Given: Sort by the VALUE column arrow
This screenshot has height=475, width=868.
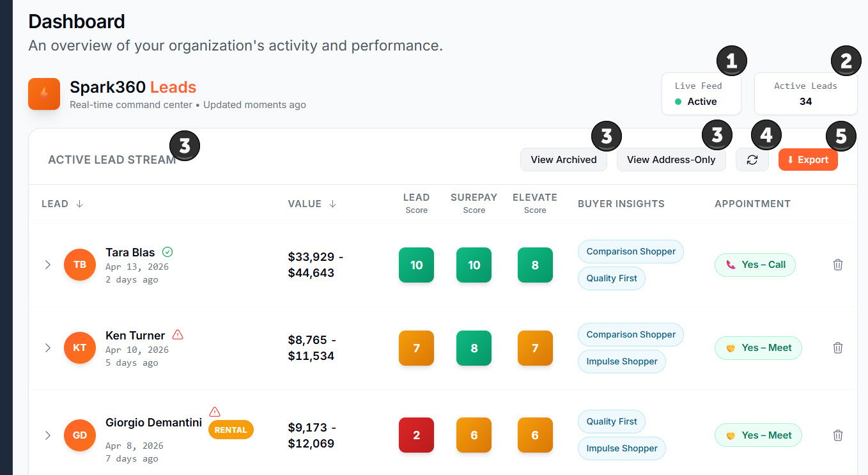Looking at the screenshot, I should (x=332, y=204).
